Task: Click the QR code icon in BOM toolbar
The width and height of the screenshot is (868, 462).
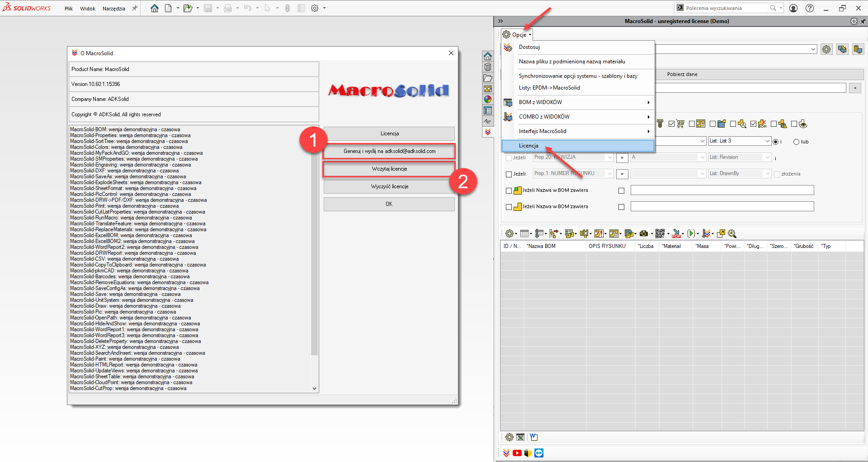Action: click(660, 233)
